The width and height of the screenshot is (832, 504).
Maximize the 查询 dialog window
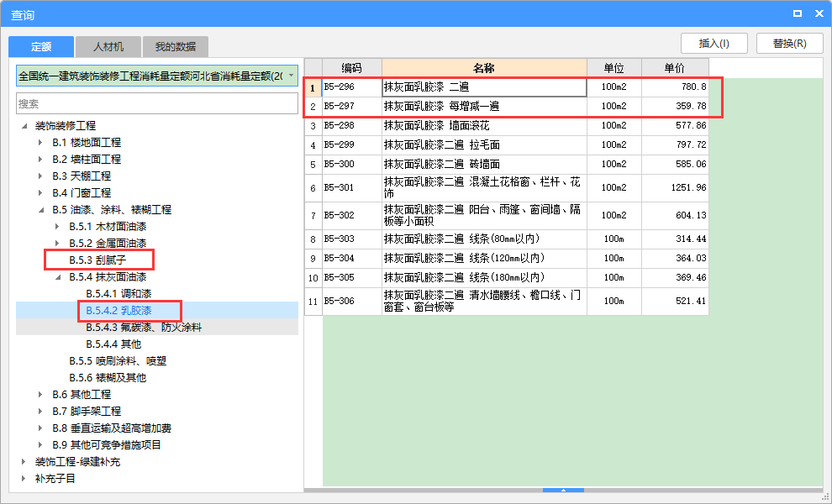(x=797, y=13)
